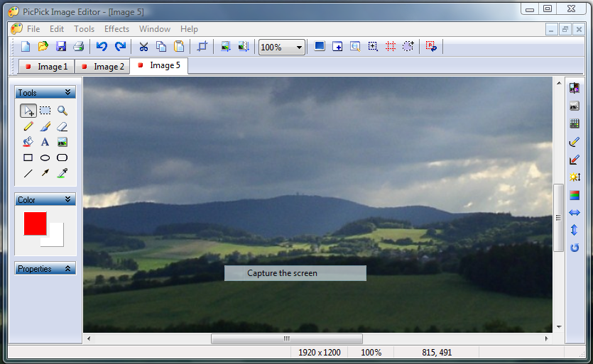Open the Help menu
The height and width of the screenshot is (364, 593).
click(x=189, y=29)
